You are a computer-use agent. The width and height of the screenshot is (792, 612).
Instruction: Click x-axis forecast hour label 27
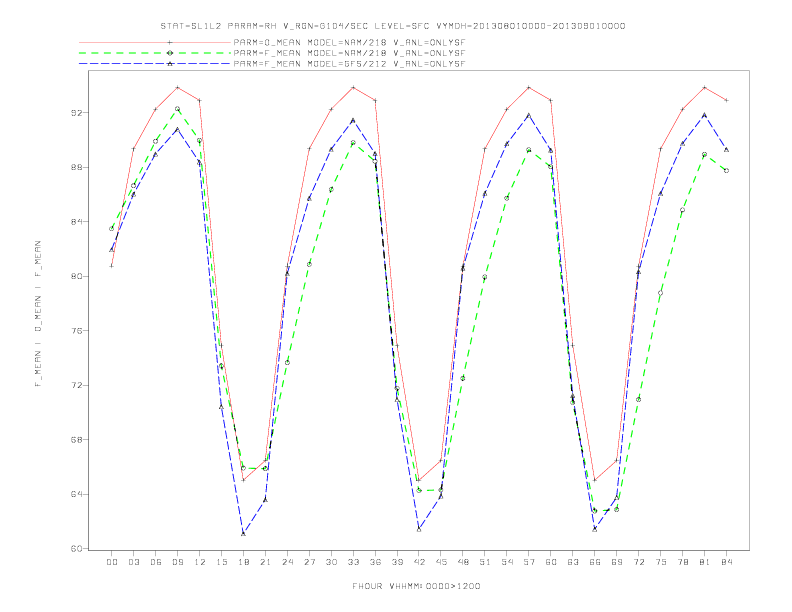point(309,562)
